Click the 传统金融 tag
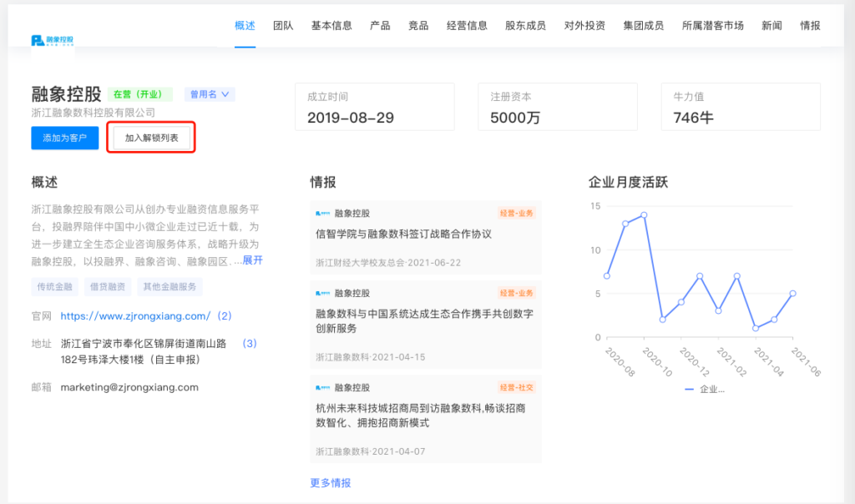 click(x=55, y=287)
